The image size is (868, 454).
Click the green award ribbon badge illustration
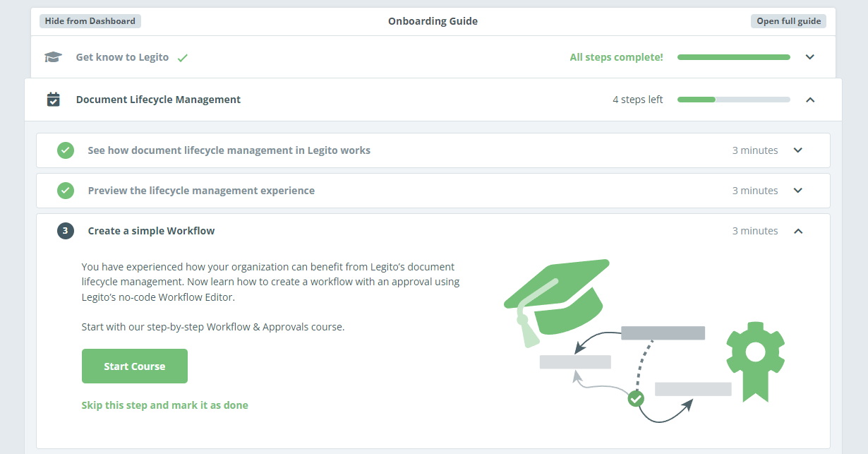(755, 360)
